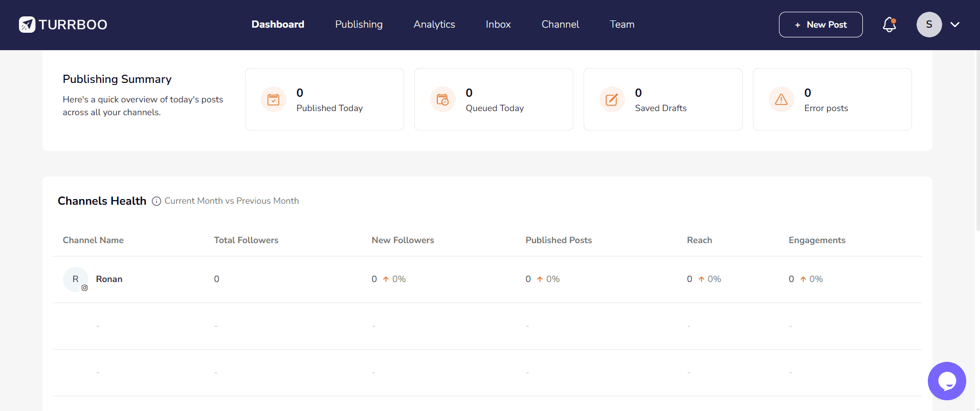Click the user avatar labeled S
Image resolution: width=980 pixels, height=411 pixels.
click(929, 25)
